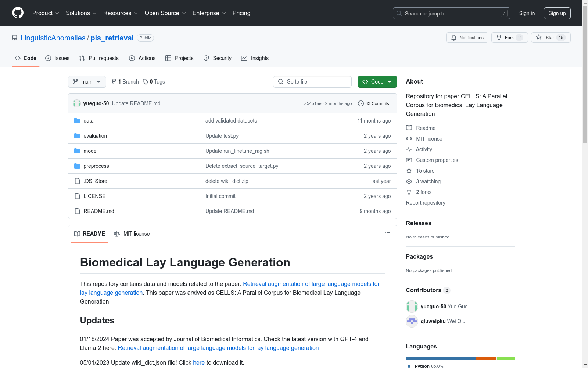588x368 pixels.
Task: Click the preprocess folder icon
Action: tap(77, 166)
